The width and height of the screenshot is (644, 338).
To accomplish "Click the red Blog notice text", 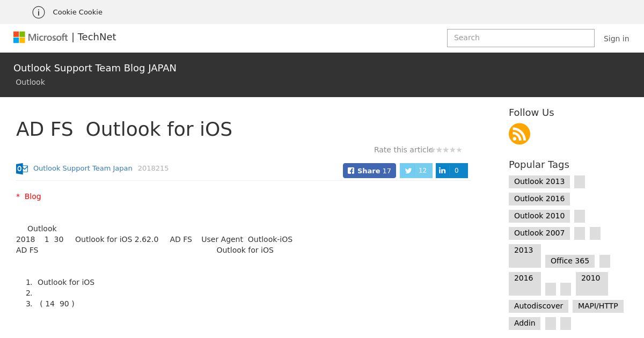I will (28, 196).
